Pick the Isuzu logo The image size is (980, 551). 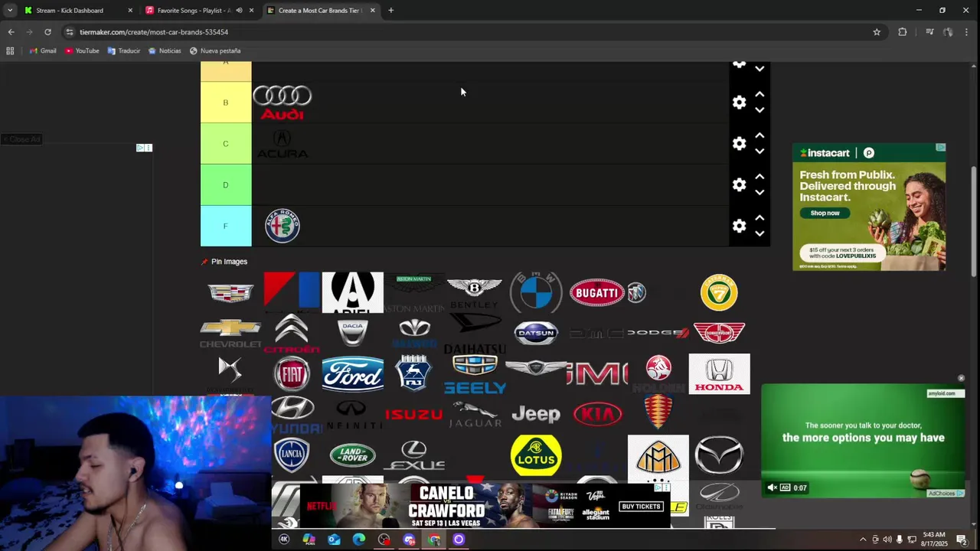(x=414, y=415)
